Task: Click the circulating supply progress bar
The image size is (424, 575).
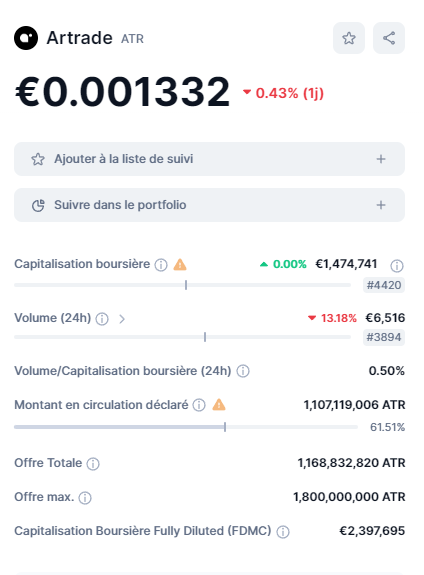Action: point(186,427)
